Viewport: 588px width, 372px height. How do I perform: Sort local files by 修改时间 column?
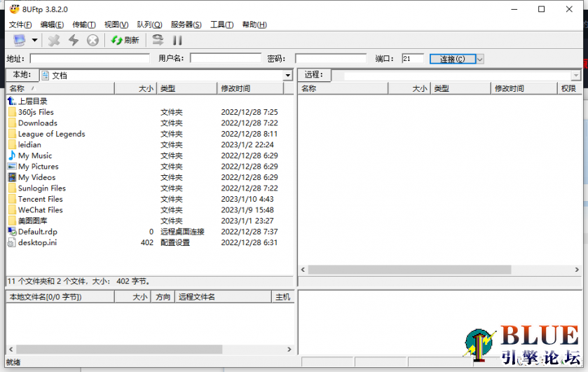coord(250,88)
